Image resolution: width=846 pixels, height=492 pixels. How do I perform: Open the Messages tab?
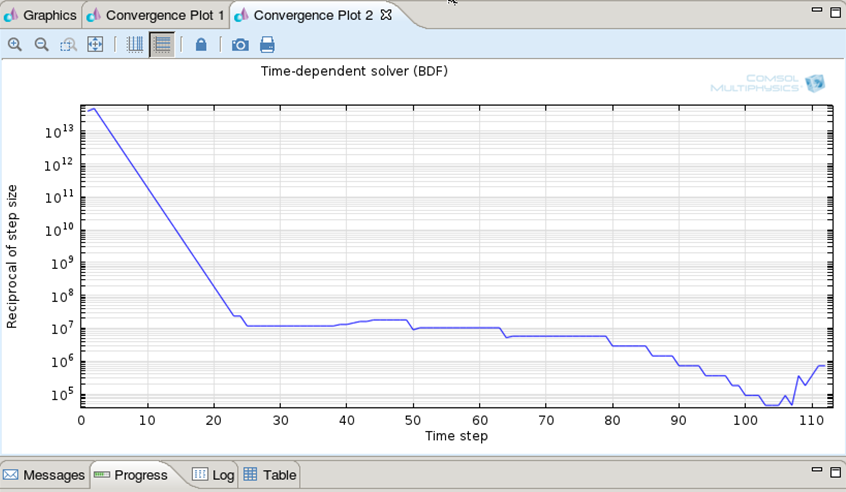click(45, 475)
